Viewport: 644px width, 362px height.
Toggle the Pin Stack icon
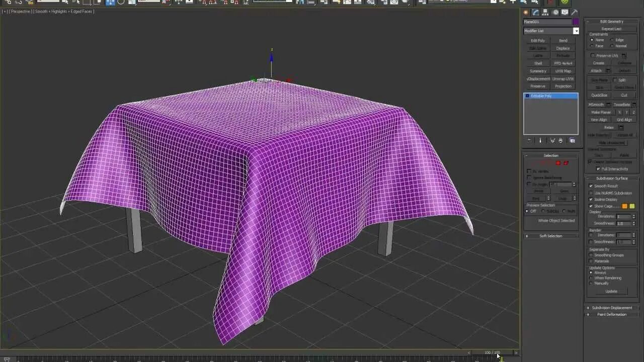click(x=529, y=141)
